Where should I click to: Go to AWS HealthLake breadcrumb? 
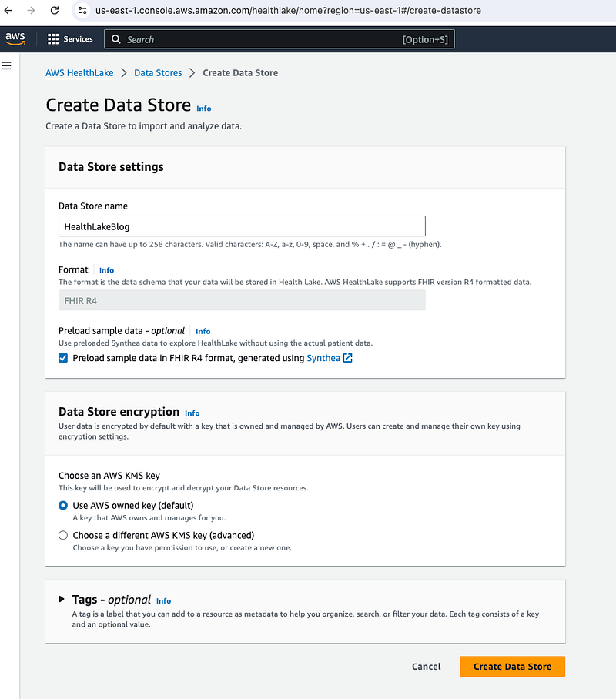[79, 73]
